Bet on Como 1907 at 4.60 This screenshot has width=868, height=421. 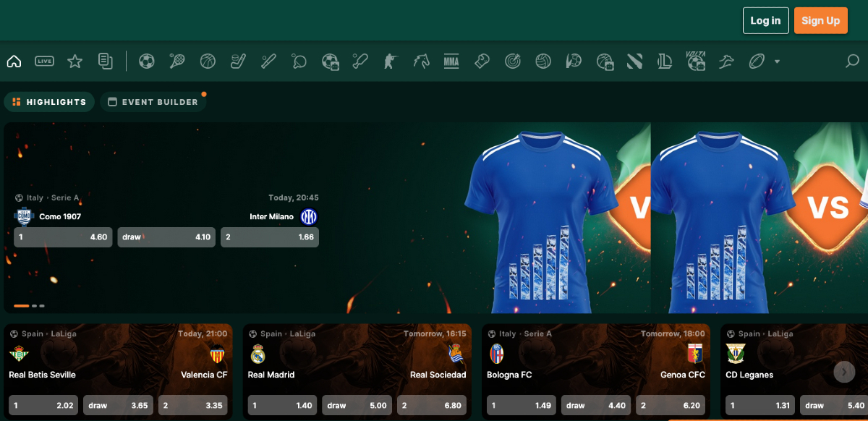pyautogui.click(x=63, y=237)
